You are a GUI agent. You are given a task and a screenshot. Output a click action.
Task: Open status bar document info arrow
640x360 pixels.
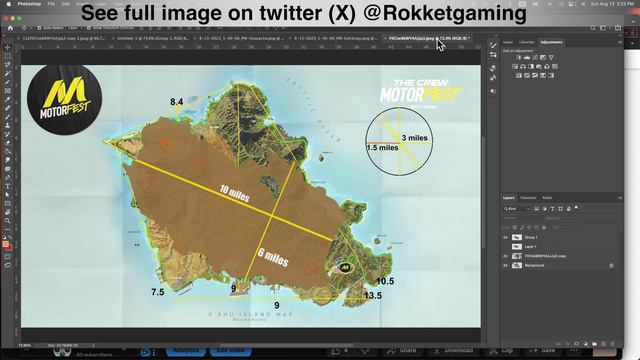click(93, 345)
